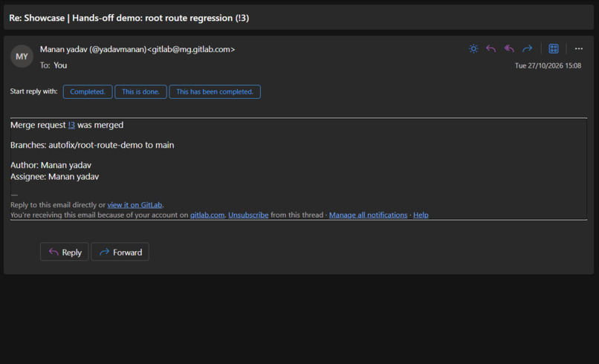599x364 pixels.
Task: Click the recipient "You" in To line
Action: pyautogui.click(x=60, y=65)
